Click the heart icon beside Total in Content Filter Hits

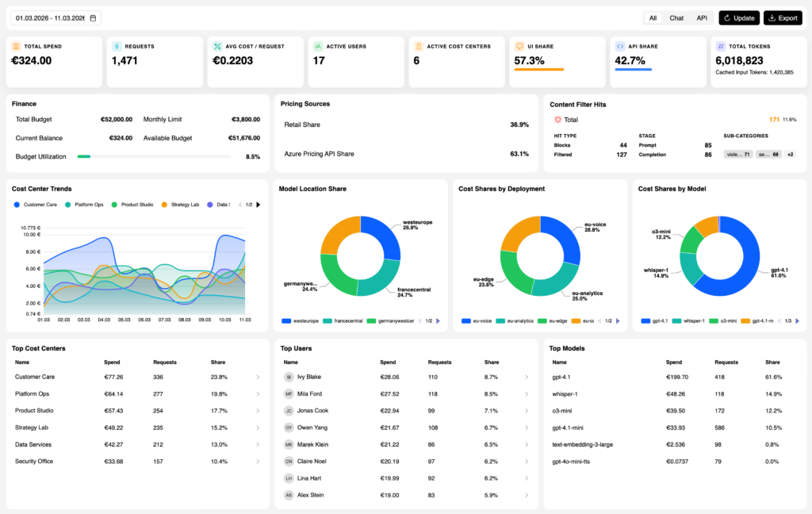coord(557,120)
